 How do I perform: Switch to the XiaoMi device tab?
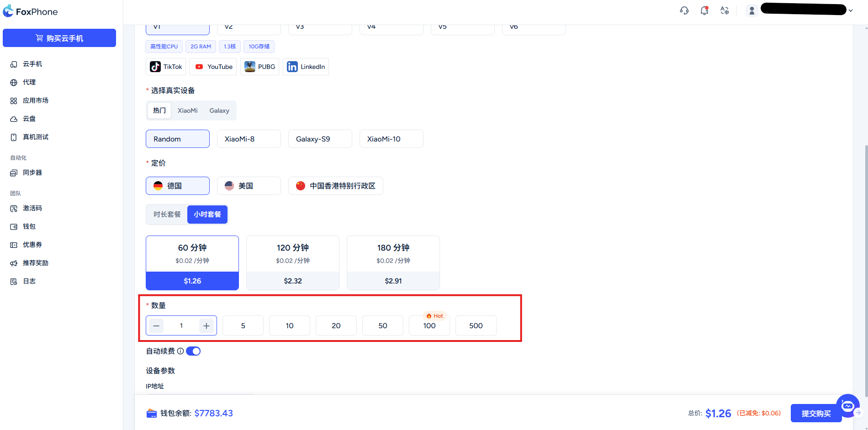pyautogui.click(x=187, y=110)
